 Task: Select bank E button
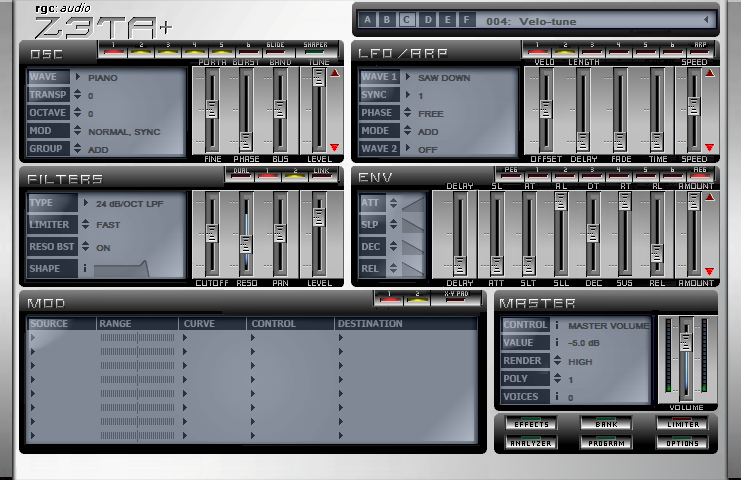coord(447,20)
